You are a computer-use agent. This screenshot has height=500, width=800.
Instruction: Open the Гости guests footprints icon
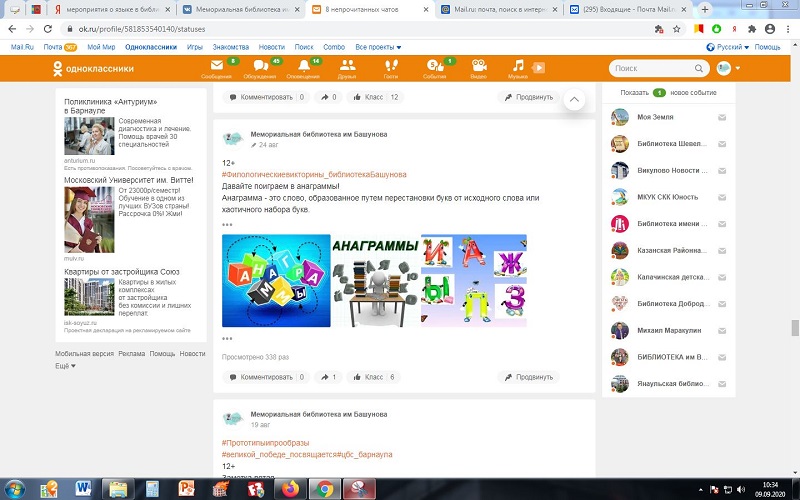[x=391, y=68]
